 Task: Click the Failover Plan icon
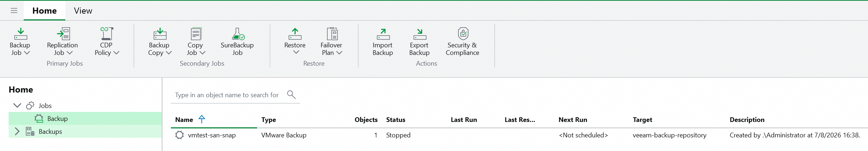click(332, 34)
